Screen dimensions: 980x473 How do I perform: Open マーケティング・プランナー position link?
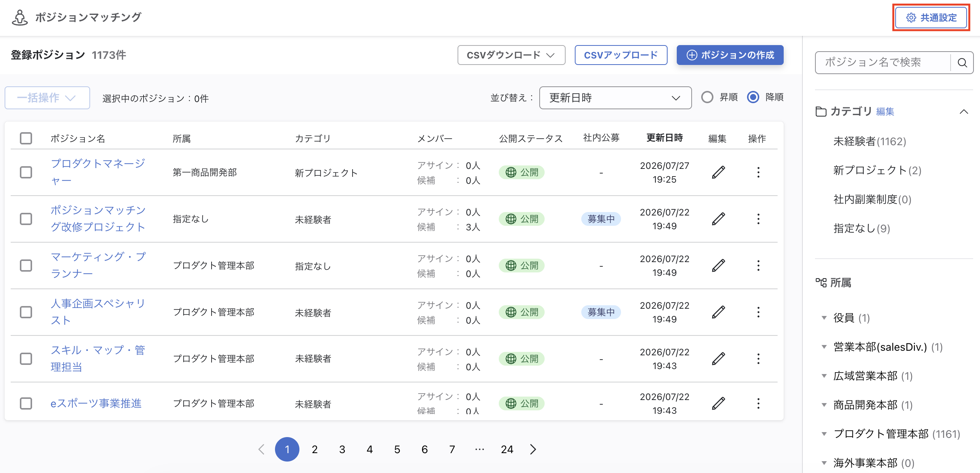[x=98, y=265]
